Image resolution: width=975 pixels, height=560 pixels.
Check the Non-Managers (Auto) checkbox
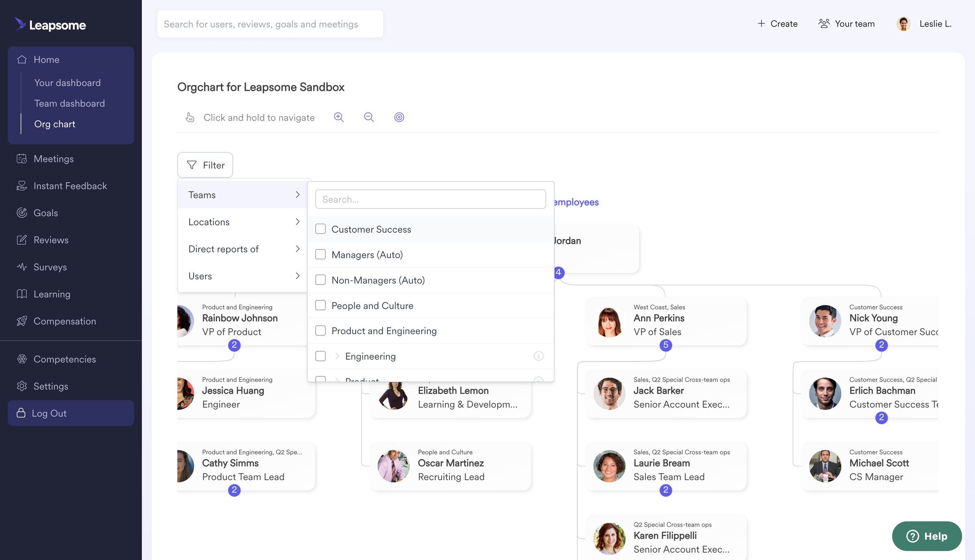pos(321,280)
